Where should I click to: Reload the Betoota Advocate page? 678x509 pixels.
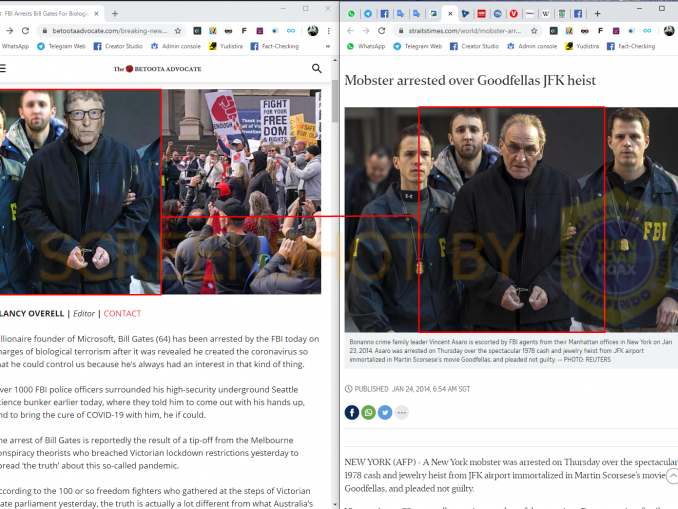[x=26, y=31]
